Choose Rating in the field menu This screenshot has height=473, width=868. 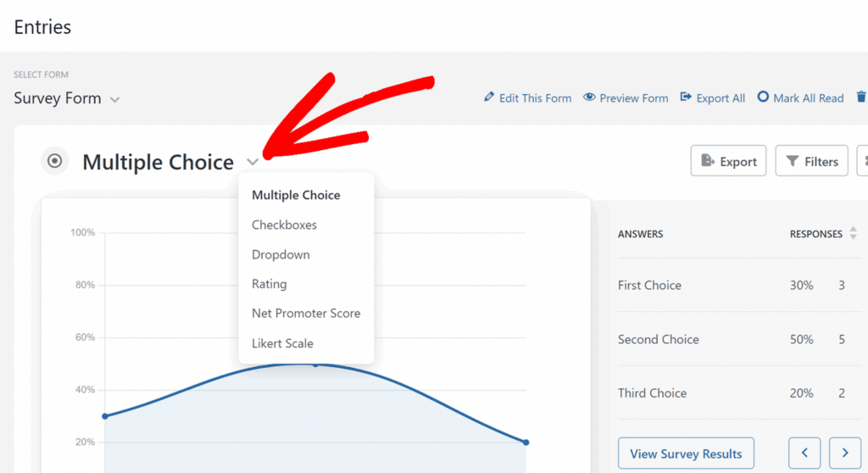270,284
